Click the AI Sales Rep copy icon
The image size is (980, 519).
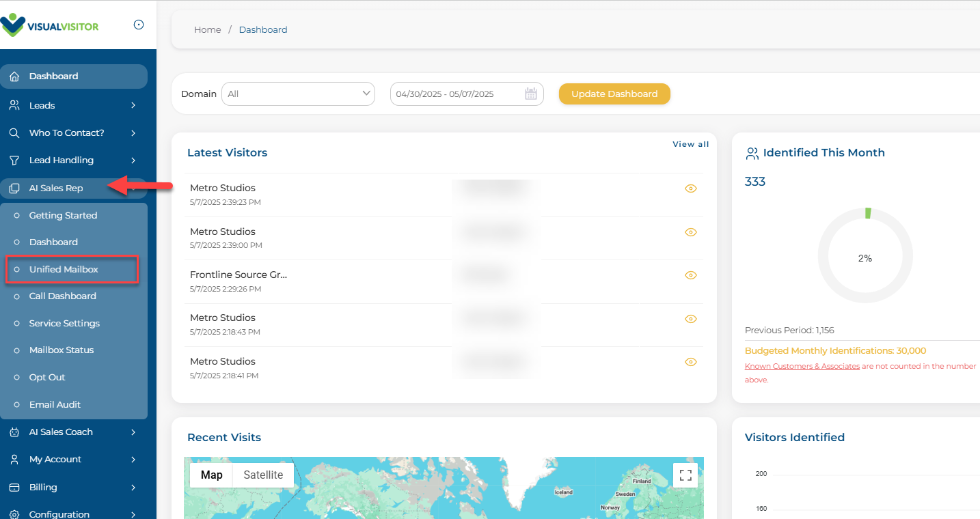point(14,188)
